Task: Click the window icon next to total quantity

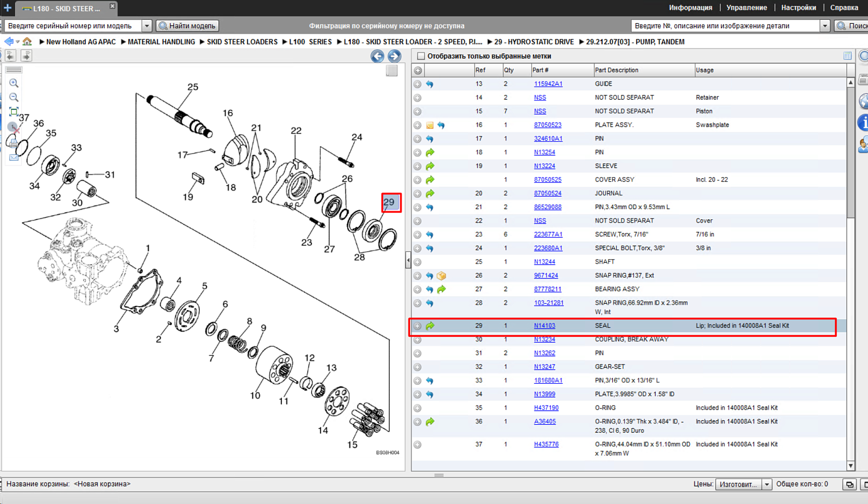Action: click(849, 484)
